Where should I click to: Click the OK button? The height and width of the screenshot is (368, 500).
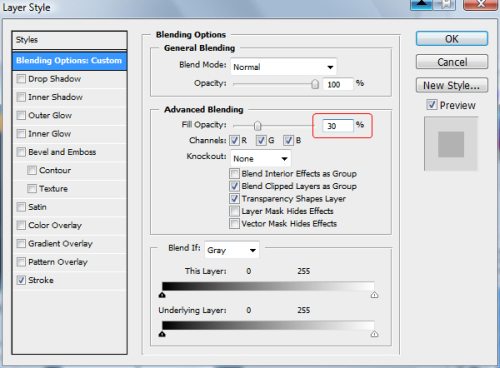point(452,39)
